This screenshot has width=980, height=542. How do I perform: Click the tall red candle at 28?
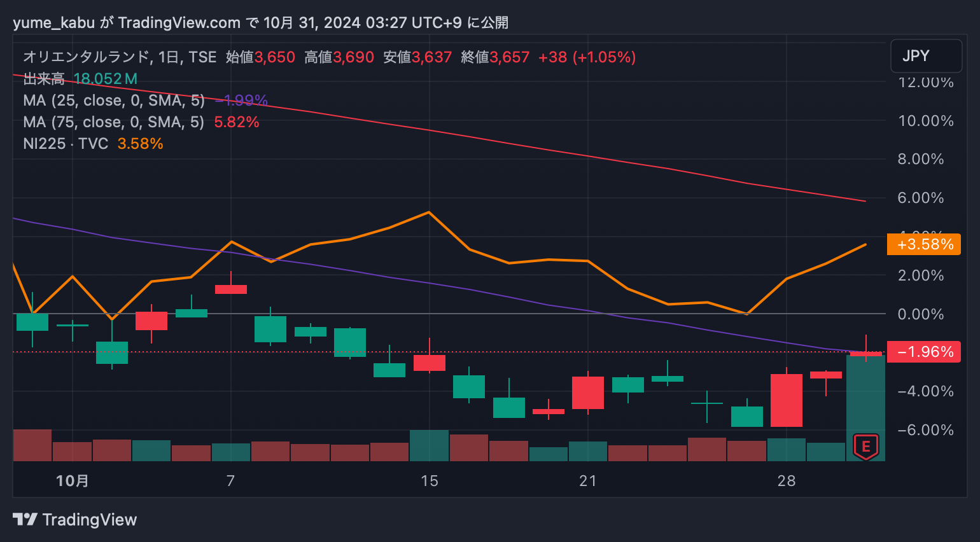point(787,400)
